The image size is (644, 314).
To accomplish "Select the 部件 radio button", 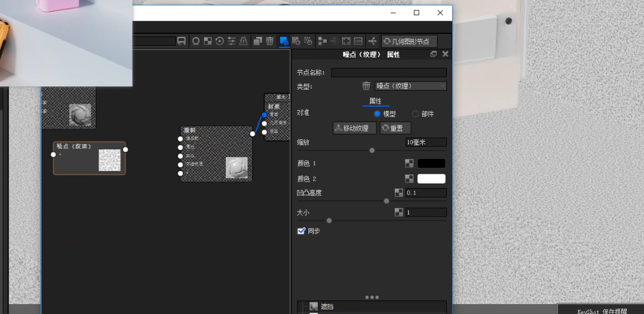I will pyautogui.click(x=415, y=114).
